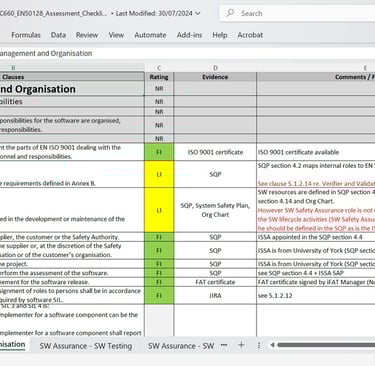This screenshot has height=366, width=375.
Task: Switch to 'SW Assurance - SW Testing' sheet
Action: pyautogui.click(x=86, y=346)
